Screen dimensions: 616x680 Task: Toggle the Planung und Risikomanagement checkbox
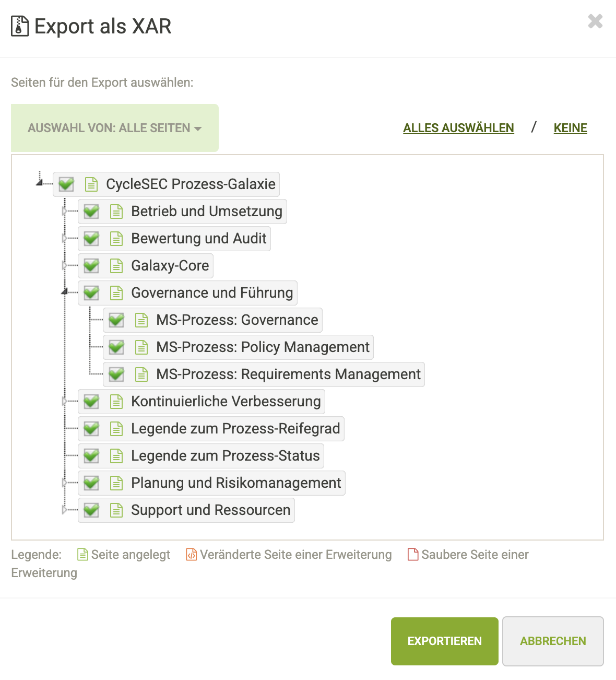pyautogui.click(x=91, y=483)
